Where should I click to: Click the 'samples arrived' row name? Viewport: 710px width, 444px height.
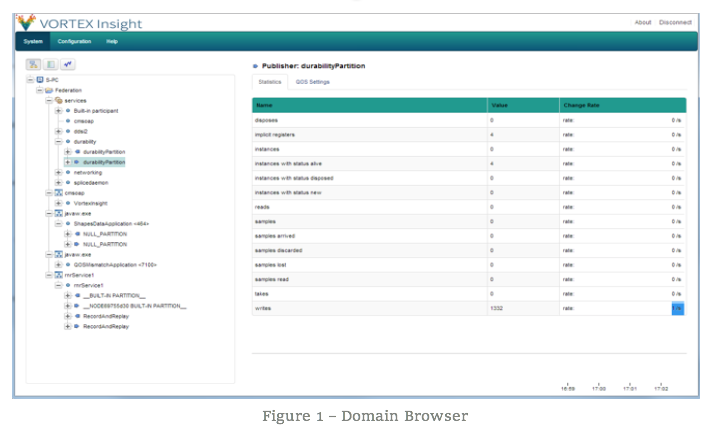coord(274,236)
